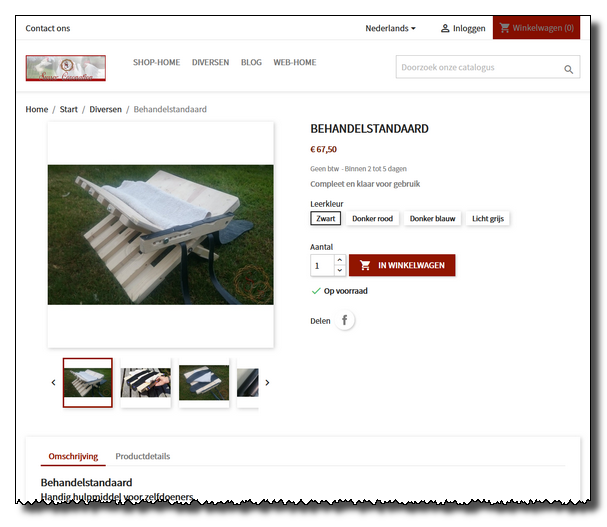Click the BEHANDELSTANDAARD product title
The height and width of the screenshot is (527, 607).
pos(369,129)
